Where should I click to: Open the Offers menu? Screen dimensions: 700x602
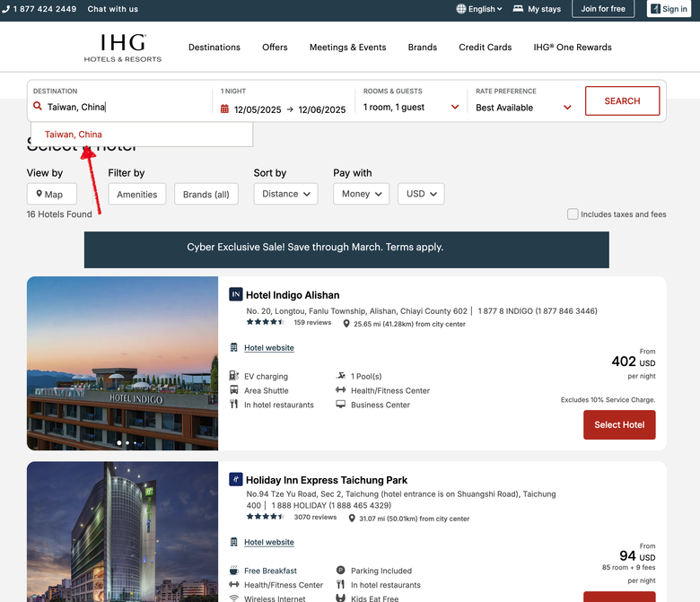(x=275, y=48)
